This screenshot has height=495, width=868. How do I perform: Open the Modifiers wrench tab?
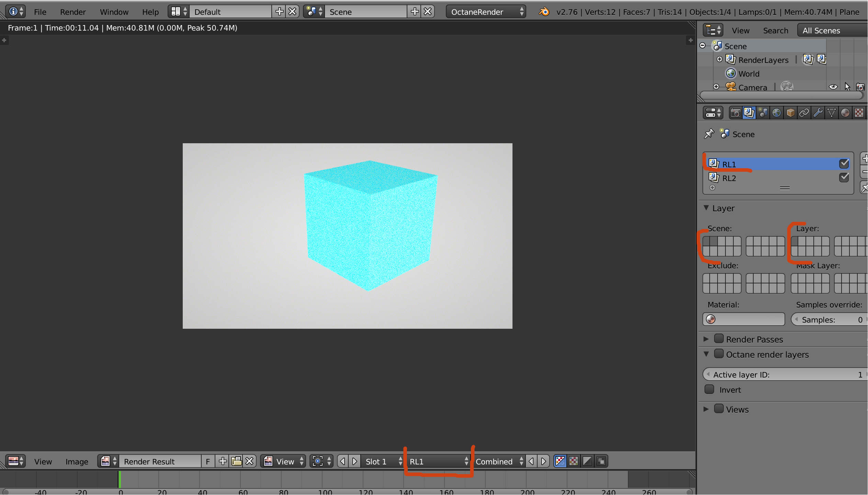point(818,113)
